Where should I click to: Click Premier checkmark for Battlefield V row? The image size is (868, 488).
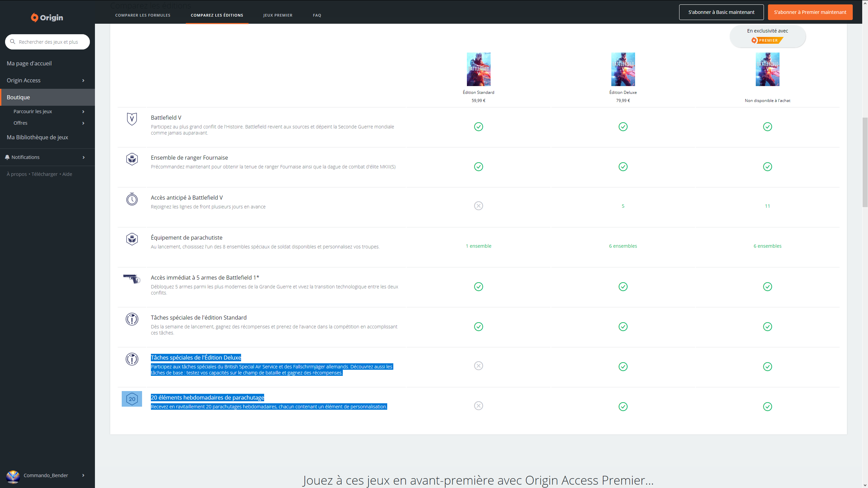[x=767, y=127]
